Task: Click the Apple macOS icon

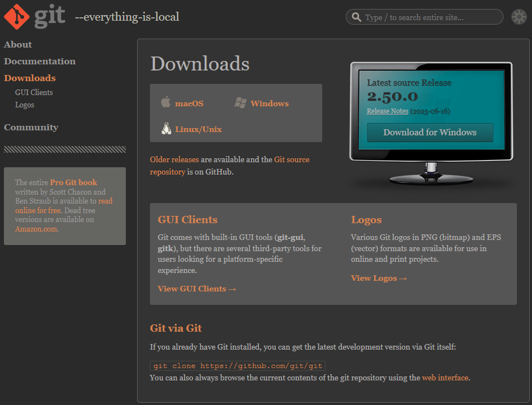Action: click(166, 102)
